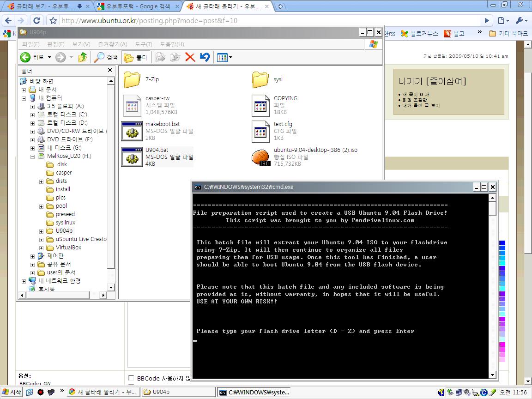The height and width of the screenshot is (399, 532).
Task: Click the Explorer Back button icon
Action: pyautogui.click(x=25, y=57)
